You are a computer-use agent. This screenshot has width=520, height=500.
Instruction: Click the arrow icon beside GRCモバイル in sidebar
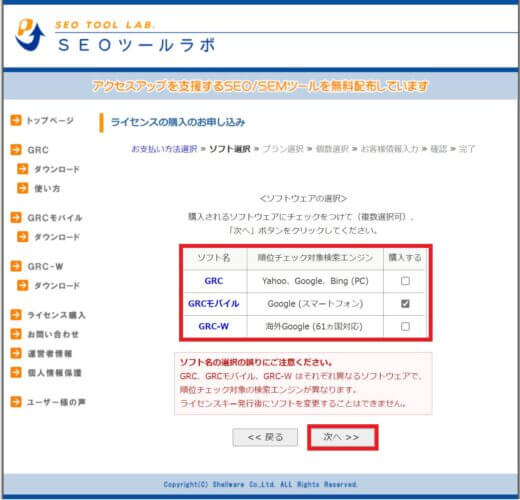16,218
